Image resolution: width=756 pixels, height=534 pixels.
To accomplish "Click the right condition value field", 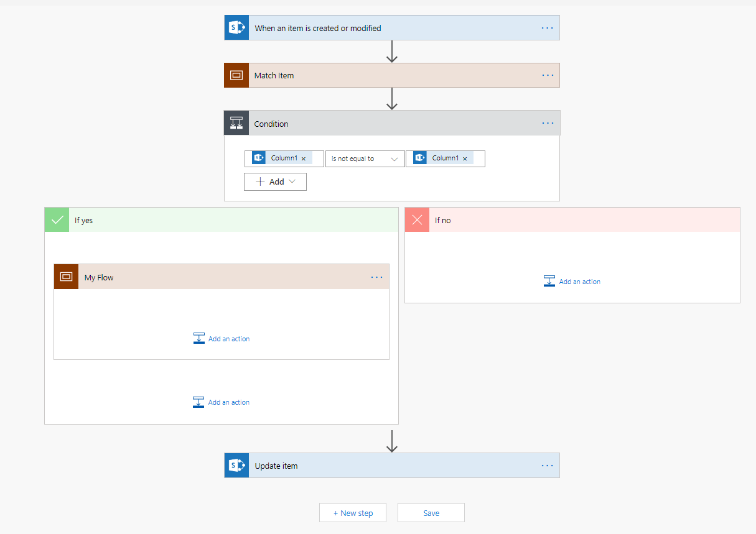I will point(446,159).
